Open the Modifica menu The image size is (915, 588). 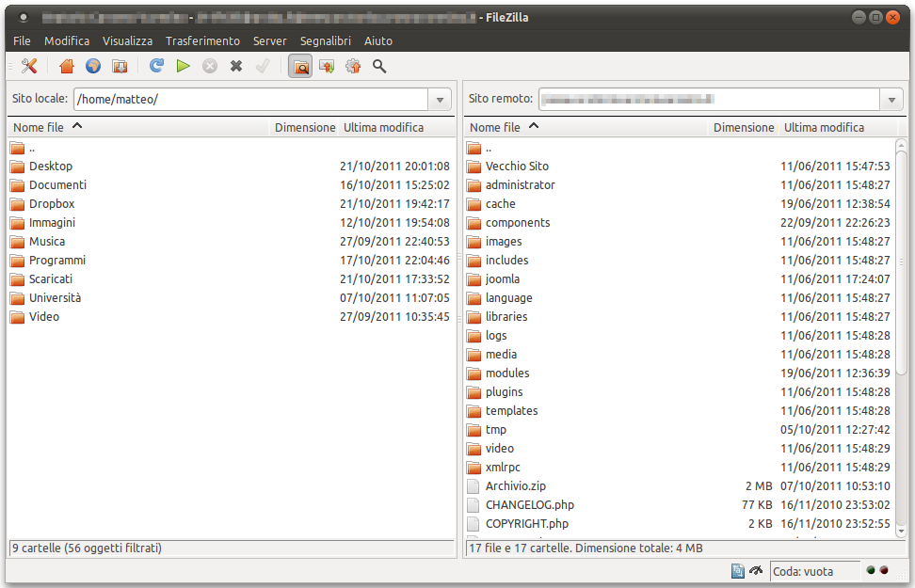(67, 40)
